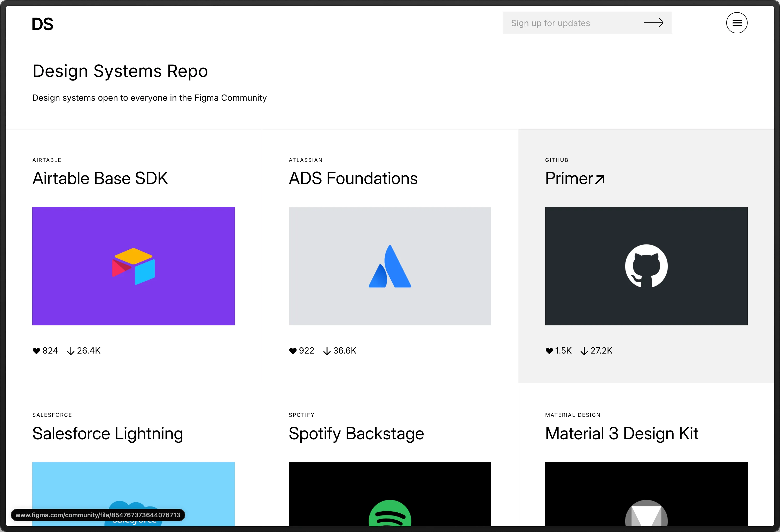
Task: Open the Spotify Backstage title
Action: pyautogui.click(x=356, y=433)
